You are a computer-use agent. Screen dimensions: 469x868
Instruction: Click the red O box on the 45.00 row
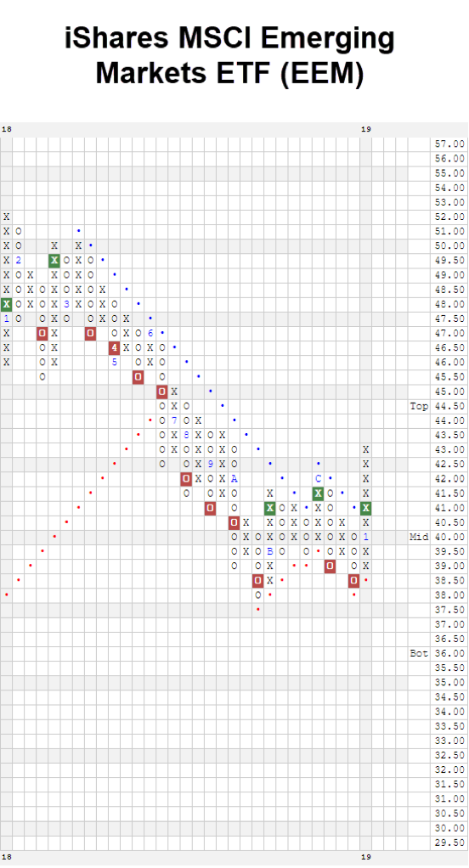pyautogui.click(x=161, y=392)
